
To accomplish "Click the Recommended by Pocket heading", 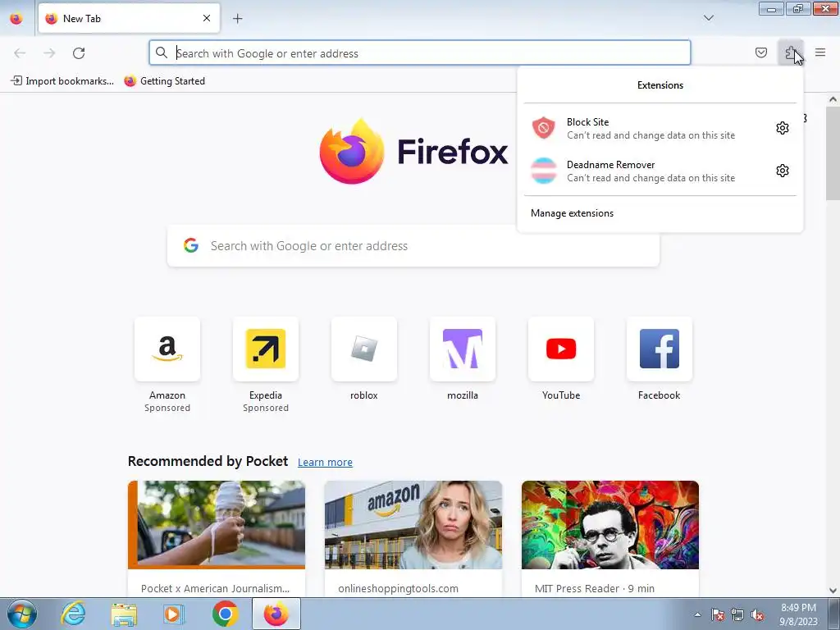I will (208, 461).
